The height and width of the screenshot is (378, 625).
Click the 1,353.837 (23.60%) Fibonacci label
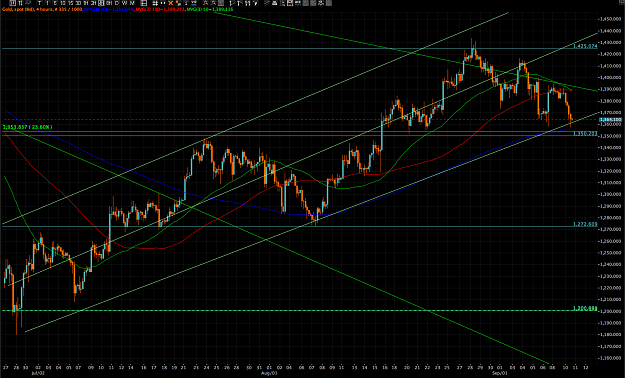(27, 127)
